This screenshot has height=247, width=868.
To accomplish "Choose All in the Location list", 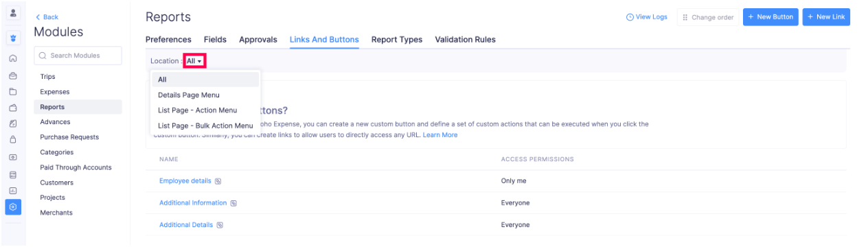I will (x=205, y=80).
